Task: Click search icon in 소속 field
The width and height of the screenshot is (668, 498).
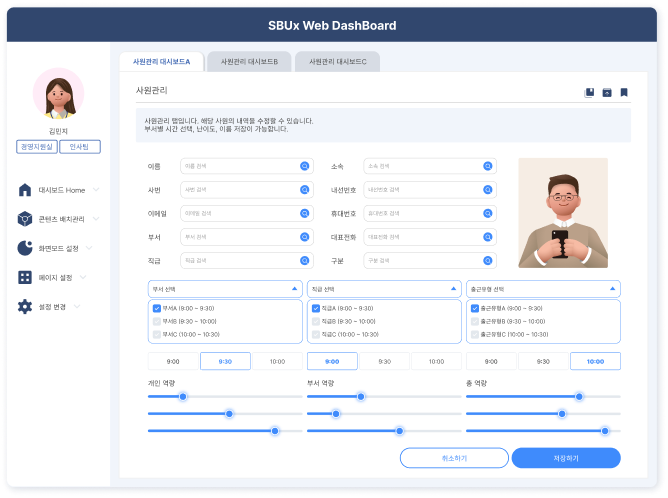Action: (x=488, y=166)
